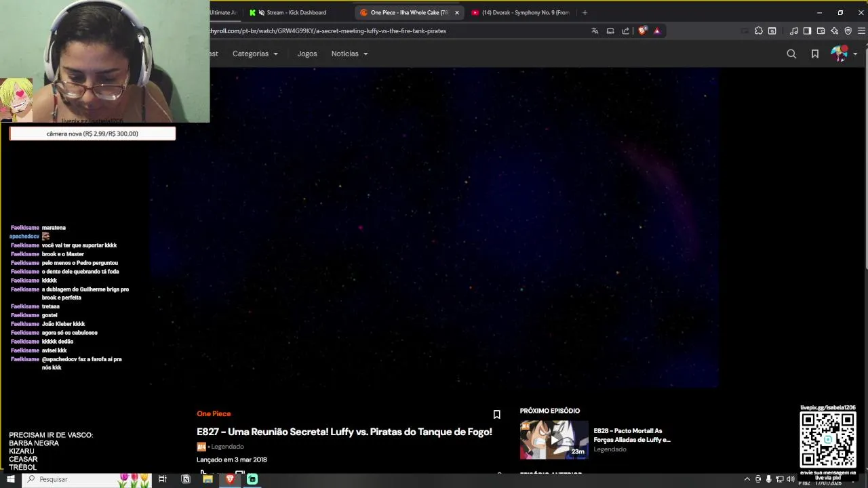Toggle the browser sidebar panel icon
Image resolution: width=868 pixels, height=488 pixels.
(x=807, y=30)
